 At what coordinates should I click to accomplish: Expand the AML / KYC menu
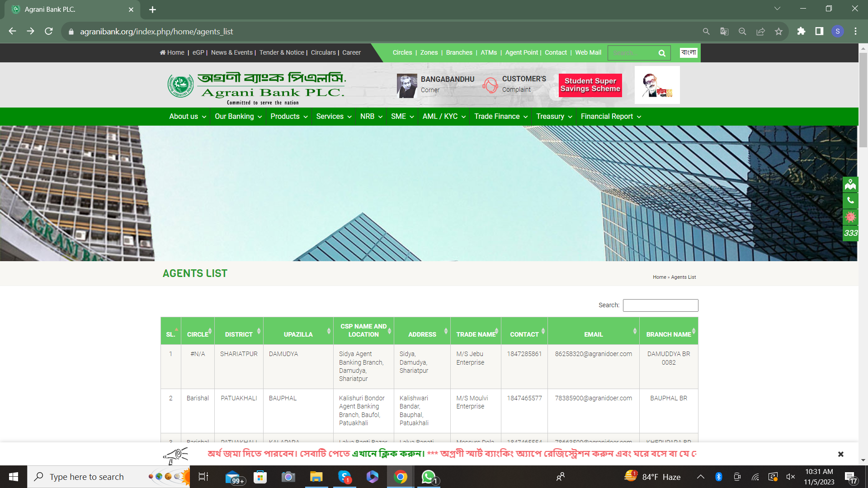[444, 117]
